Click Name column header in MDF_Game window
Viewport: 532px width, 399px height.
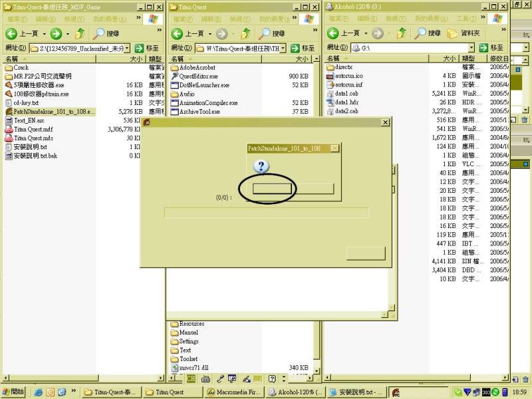[x=49, y=59]
